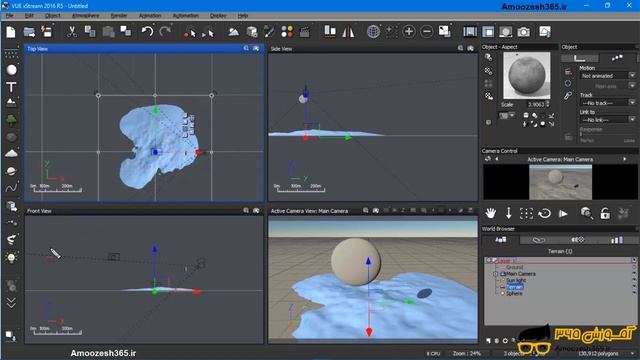Open a scene file with the folder icon
This screenshot has width=640, height=360.
[29, 32]
